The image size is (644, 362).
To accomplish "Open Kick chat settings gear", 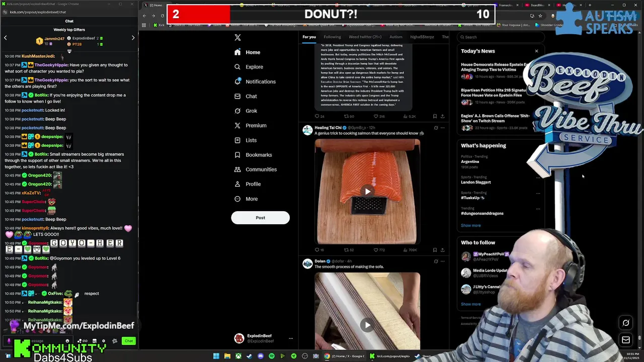I will pyautogui.click(x=104, y=341).
